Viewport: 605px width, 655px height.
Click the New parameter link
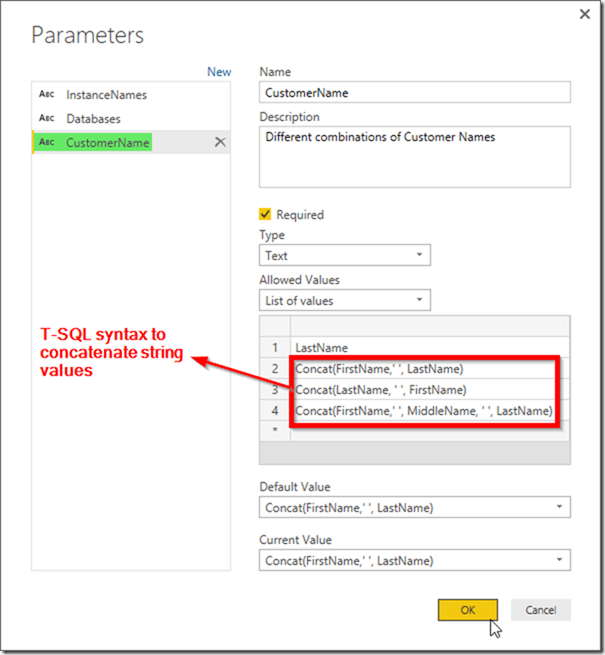[x=219, y=72]
